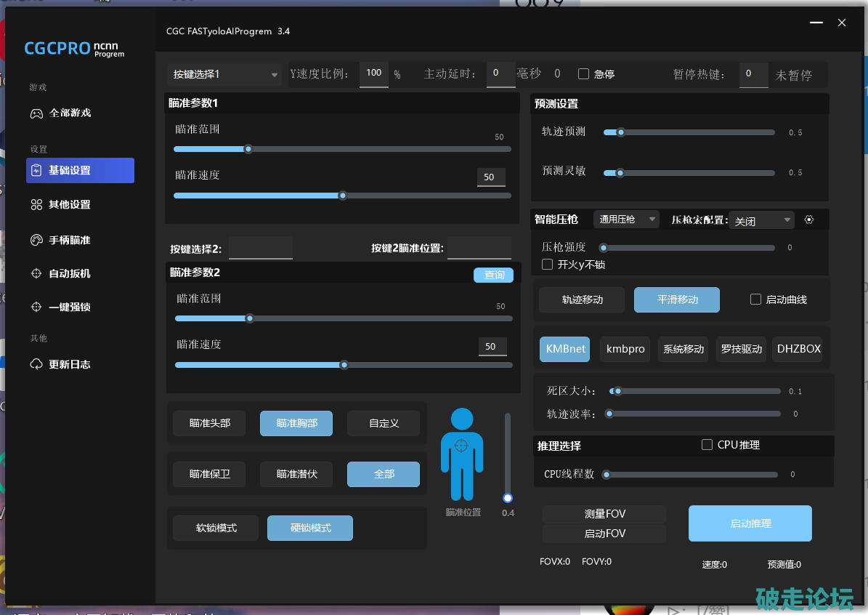Click the cloud icon beside 更新日志
Viewport: 868px width, 615px height.
point(36,364)
